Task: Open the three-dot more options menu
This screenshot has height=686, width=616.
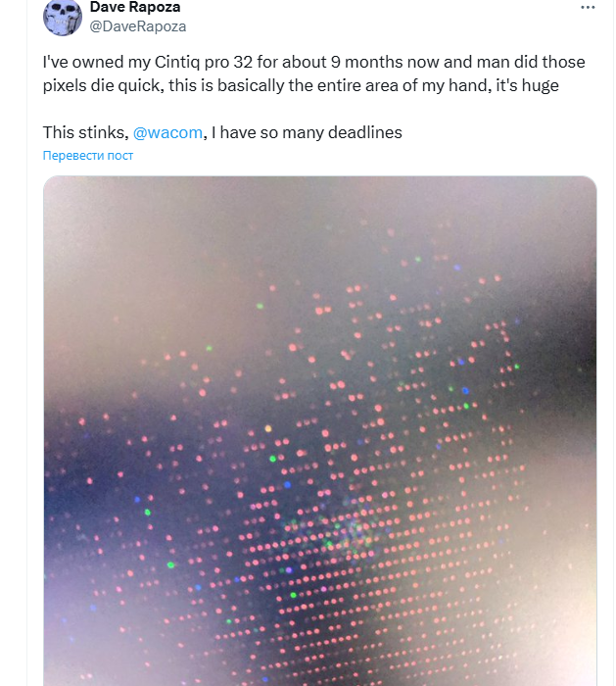Action: (587, 8)
